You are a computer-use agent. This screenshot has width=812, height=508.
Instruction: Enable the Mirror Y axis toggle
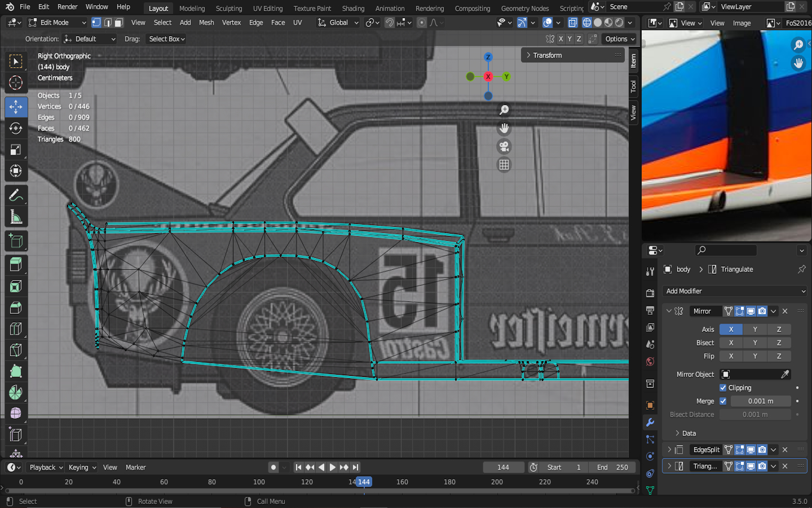pyautogui.click(x=755, y=330)
